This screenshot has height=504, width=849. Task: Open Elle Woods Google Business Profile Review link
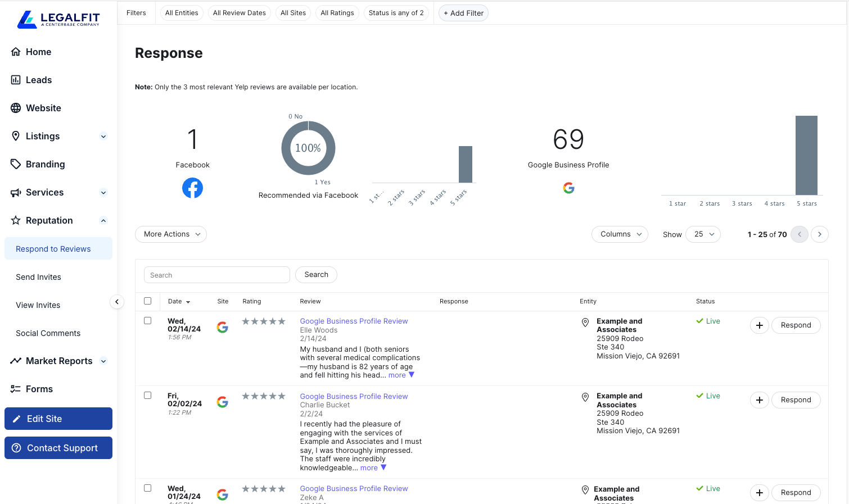[x=354, y=321]
